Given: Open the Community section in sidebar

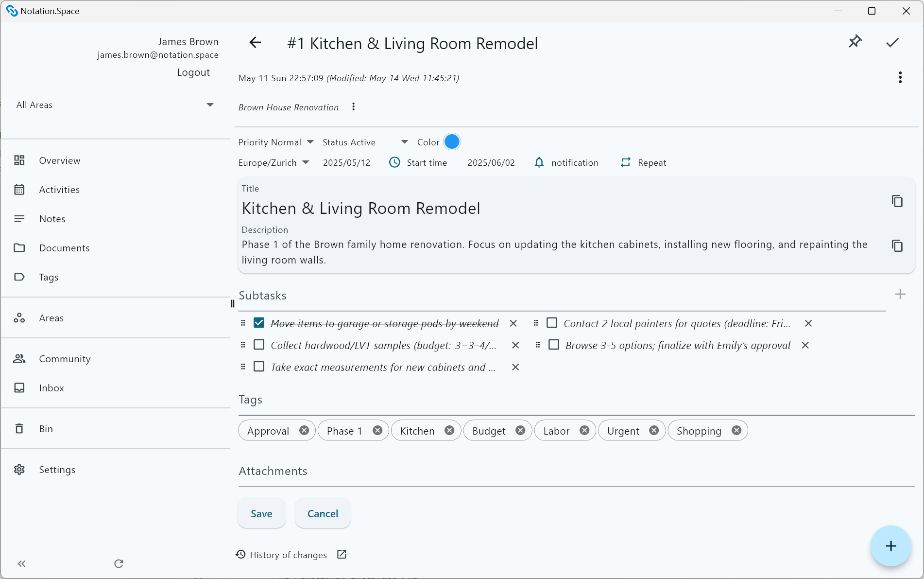Looking at the screenshot, I should click(65, 358).
